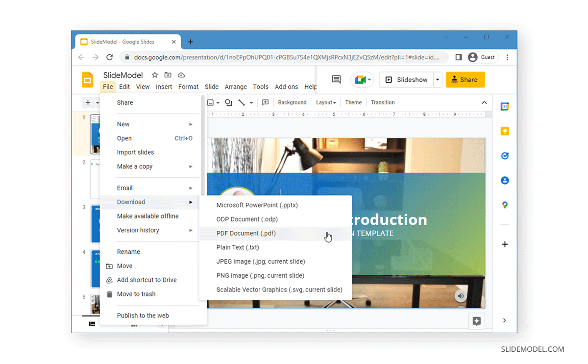The height and width of the screenshot is (364, 588).
Task: Open the Explore button
Action: click(x=476, y=321)
